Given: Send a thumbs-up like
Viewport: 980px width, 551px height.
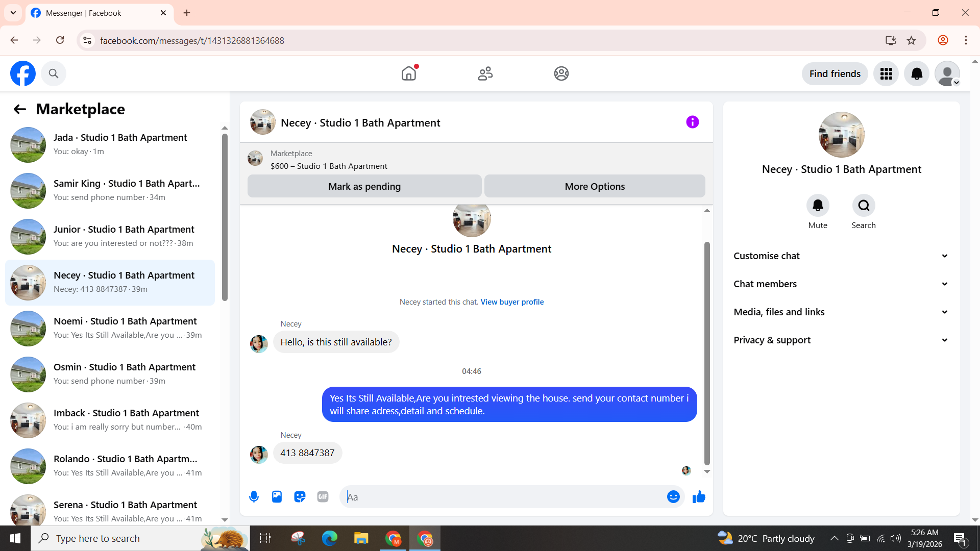Looking at the screenshot, I should click(x=699, y=496).
